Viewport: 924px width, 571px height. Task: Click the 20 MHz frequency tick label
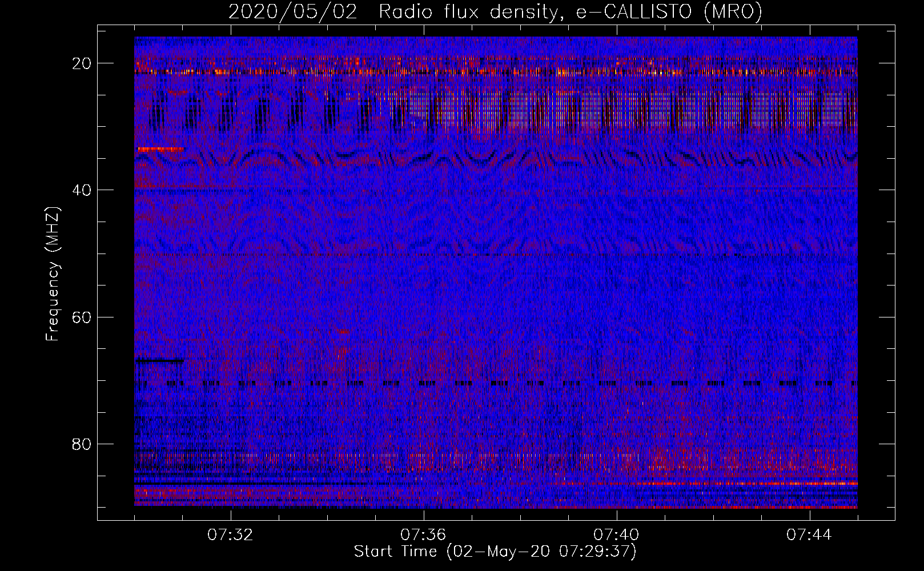click(x=82, y=63)
